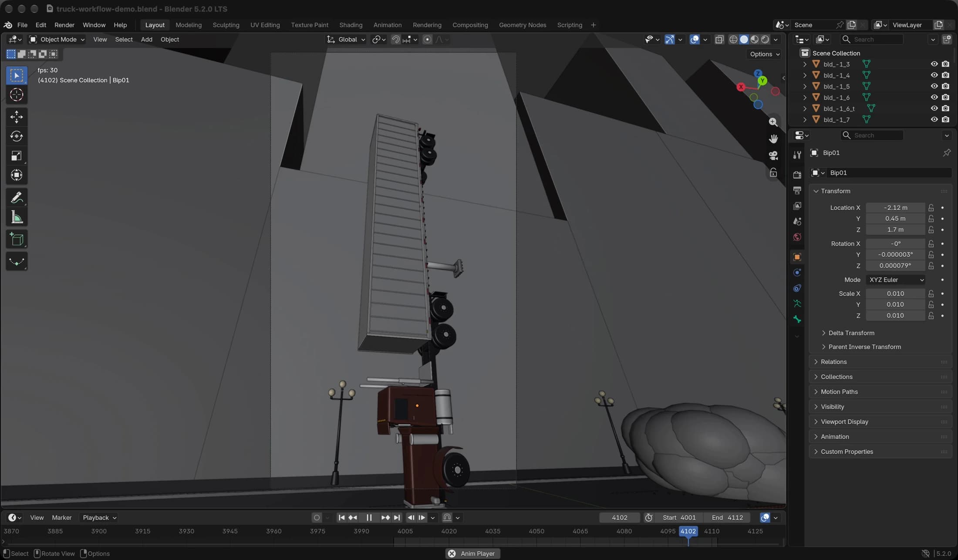Click the viewport pan hand icon
Image resolution: width=958 pixels, height=560 pixels.
(773, 139)
